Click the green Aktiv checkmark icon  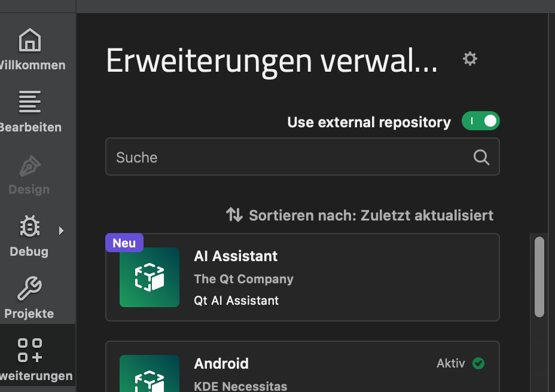point(478,363)
